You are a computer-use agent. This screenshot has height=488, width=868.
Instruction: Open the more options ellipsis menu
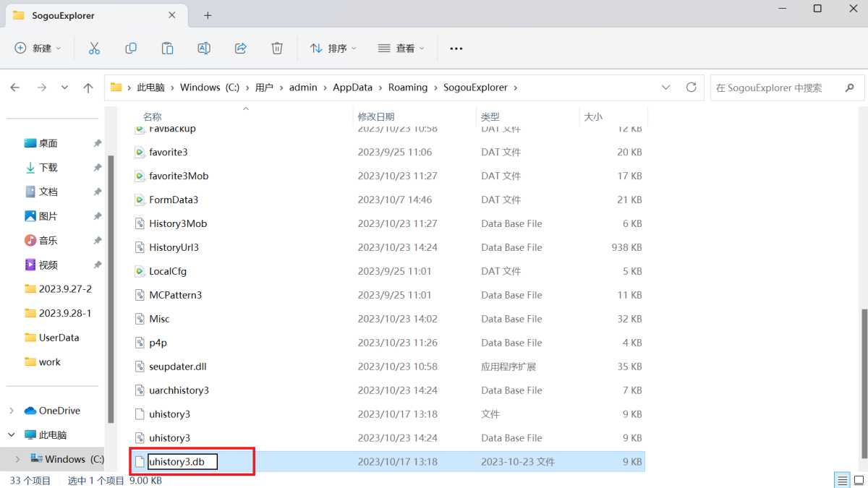pyautogui.click(x=456, y=48)
